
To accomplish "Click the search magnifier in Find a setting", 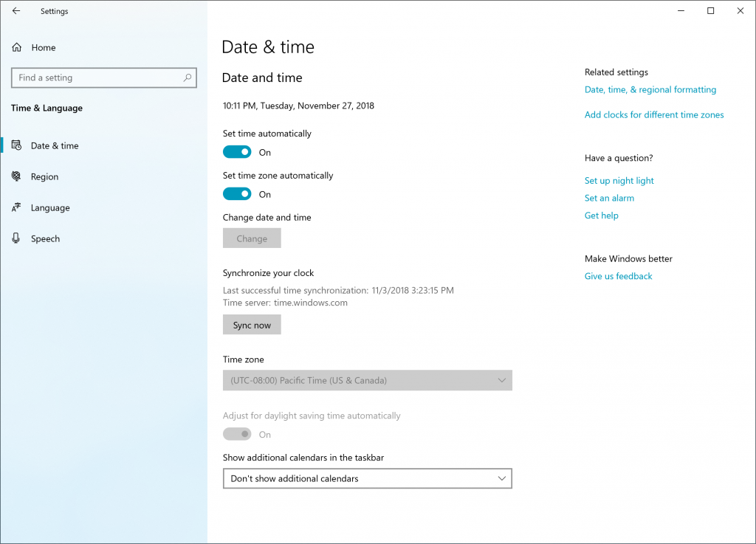I will click(188, 78).
